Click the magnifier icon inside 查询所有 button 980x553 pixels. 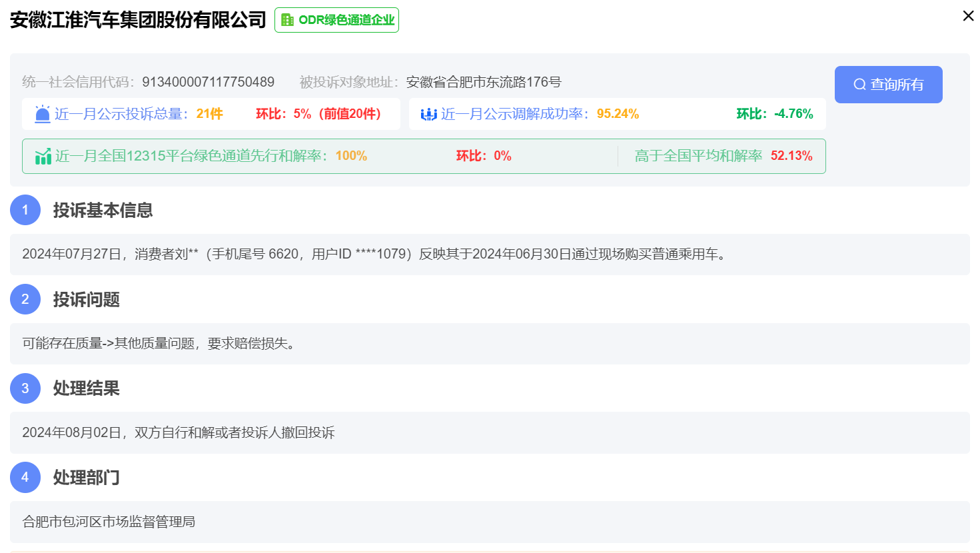859,84
